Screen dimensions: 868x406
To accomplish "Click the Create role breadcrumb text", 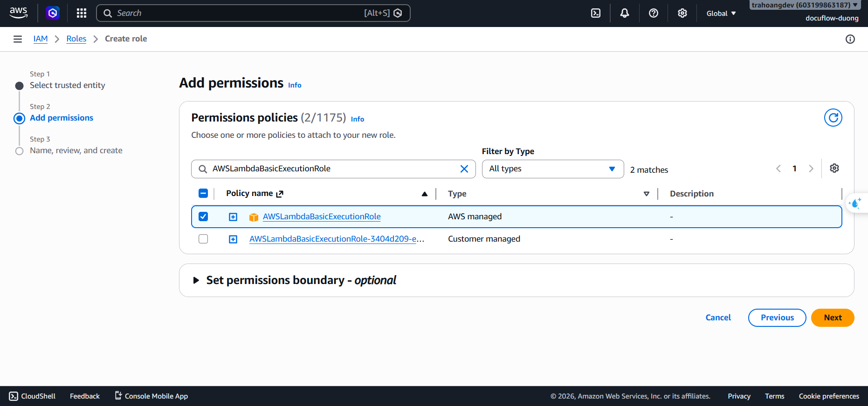I will (x=126, y=39).
